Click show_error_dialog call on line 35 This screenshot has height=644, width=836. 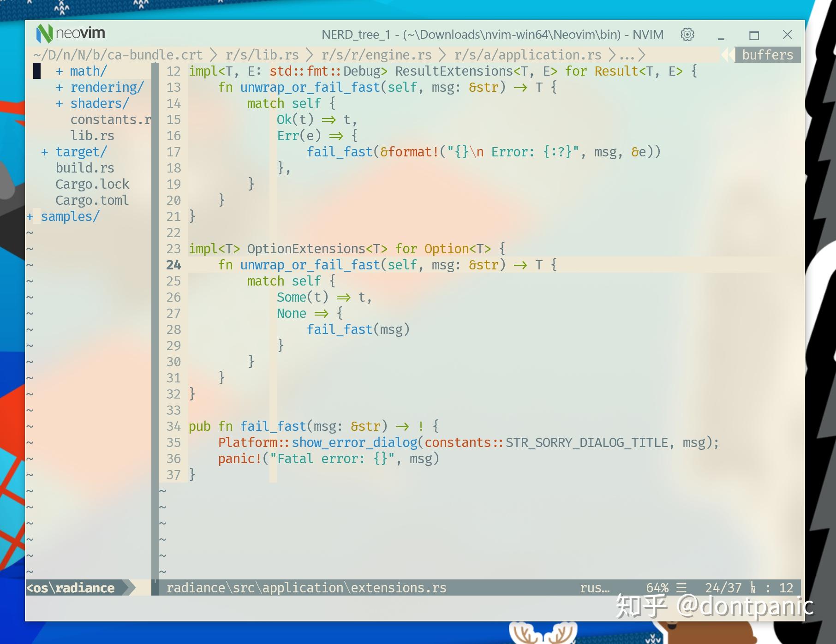click(x=354, y=443)
